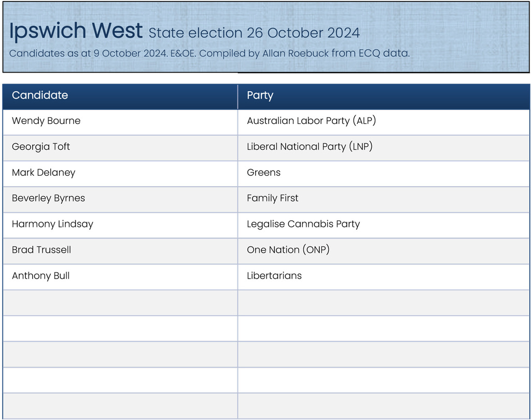Click the Liberal National Party (LNP) cell
The height and width of the screenshot is (420, 531).
click(310, 147)
